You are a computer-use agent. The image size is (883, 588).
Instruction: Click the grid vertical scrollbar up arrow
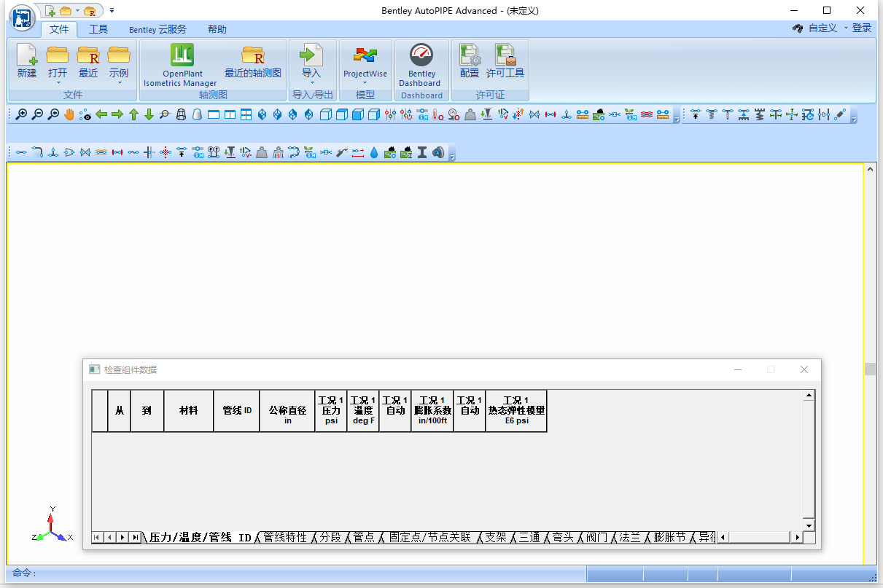tap(809, 396)
